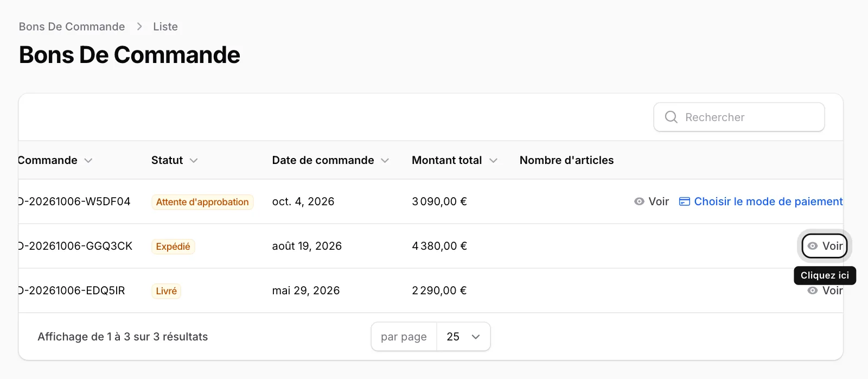
Task: Click the search magnifier icon
Action: pyautogui.click(x=671, y=117)
